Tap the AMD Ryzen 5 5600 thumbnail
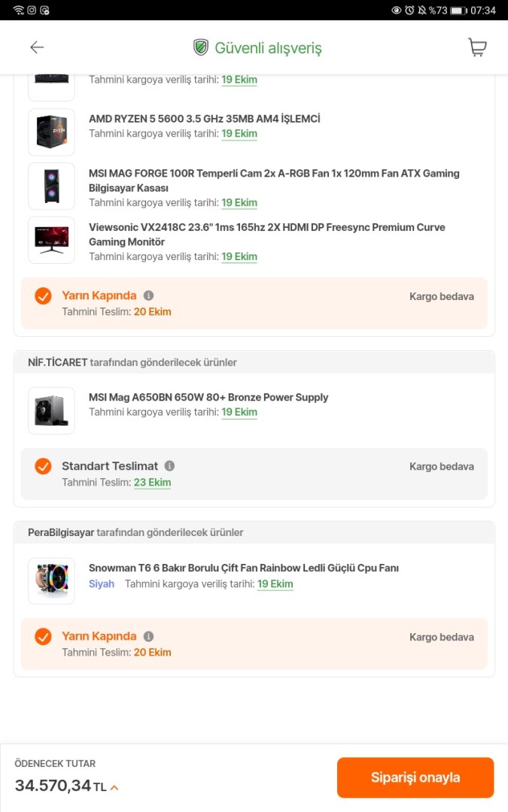Viewport: 508px width, 812px height. (x=51, y=132)
